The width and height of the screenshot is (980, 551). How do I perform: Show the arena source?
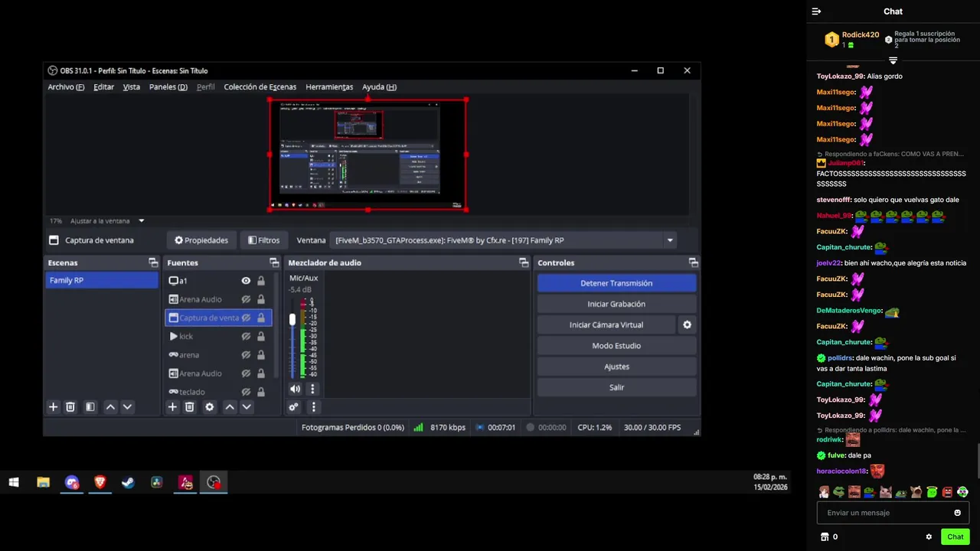pos(246,355)
